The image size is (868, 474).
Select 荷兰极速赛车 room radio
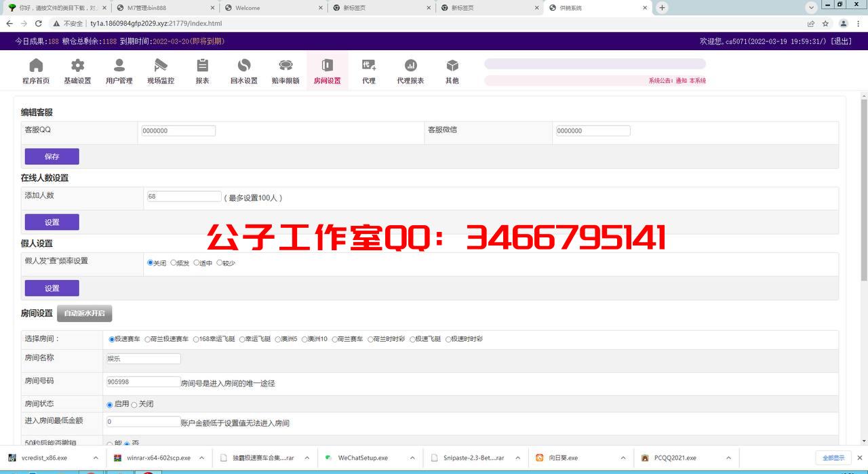[x=147, y=339]
